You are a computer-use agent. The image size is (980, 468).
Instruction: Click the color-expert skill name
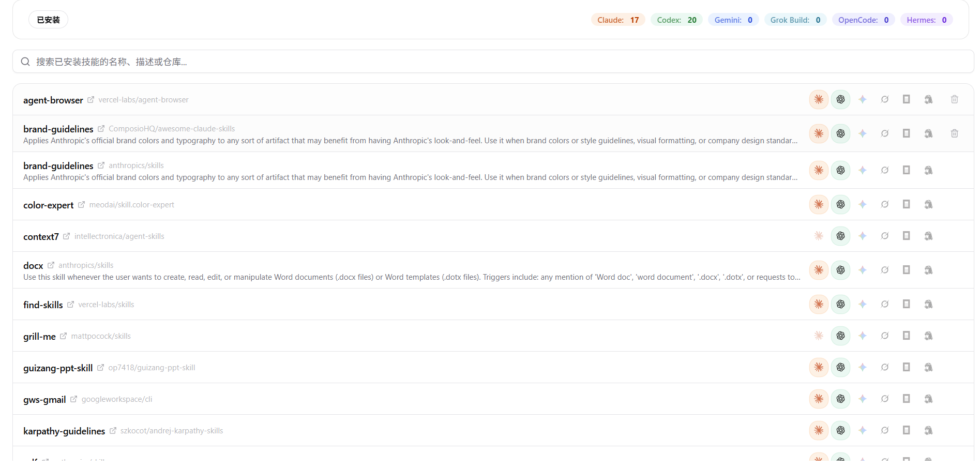click(49, 205)
